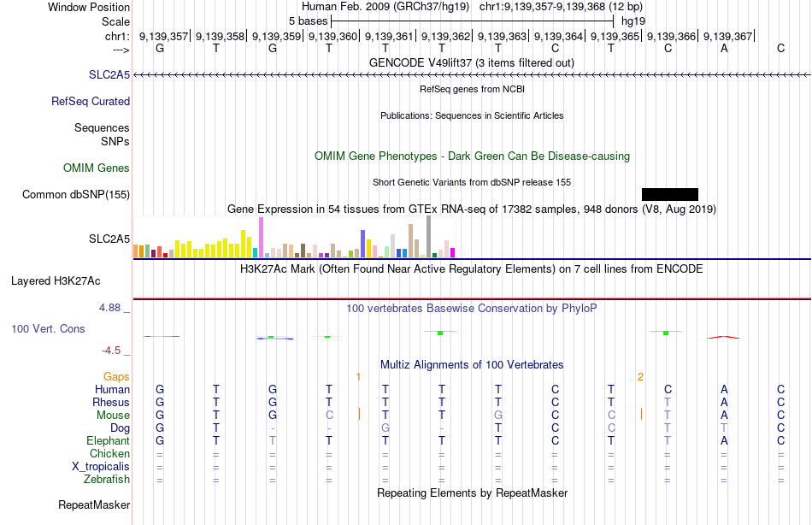Click the light gray T in Elephant row beneath 9,139,359
Viewport: 812px width, 525px height.
pos(273,440)
